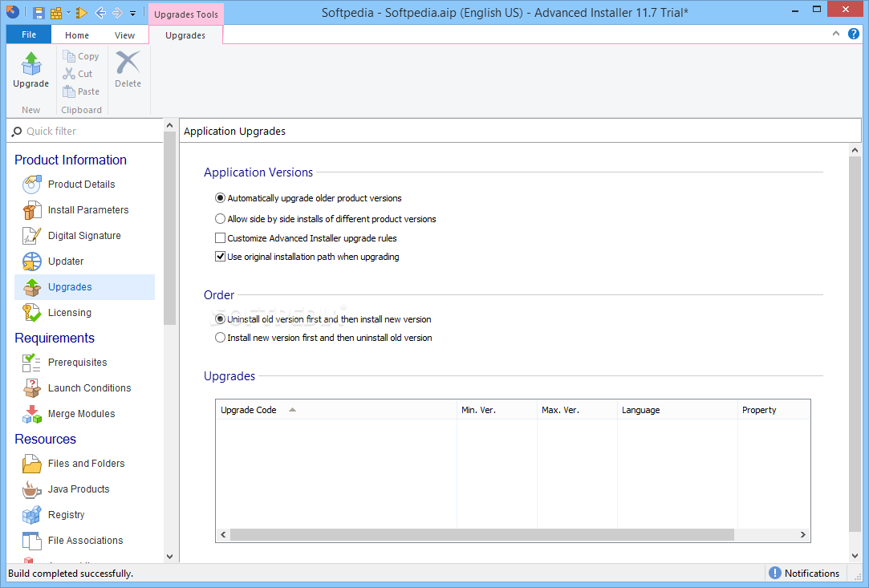The height and width of the screenshot is (588, 869).
Task: Navigate back with the left arrow icon
Action: pyautogui.click(x=100, y=13)
